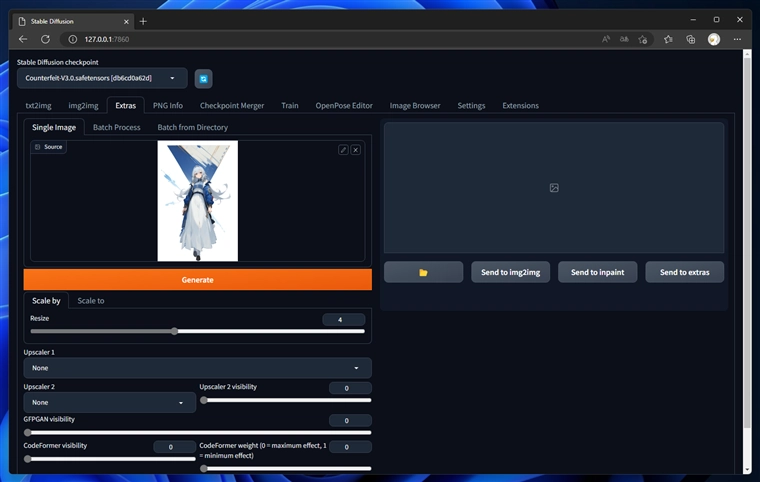Click the translate page icon
The height and width of the screenshot is (482, 760).
tap(624, 39)
